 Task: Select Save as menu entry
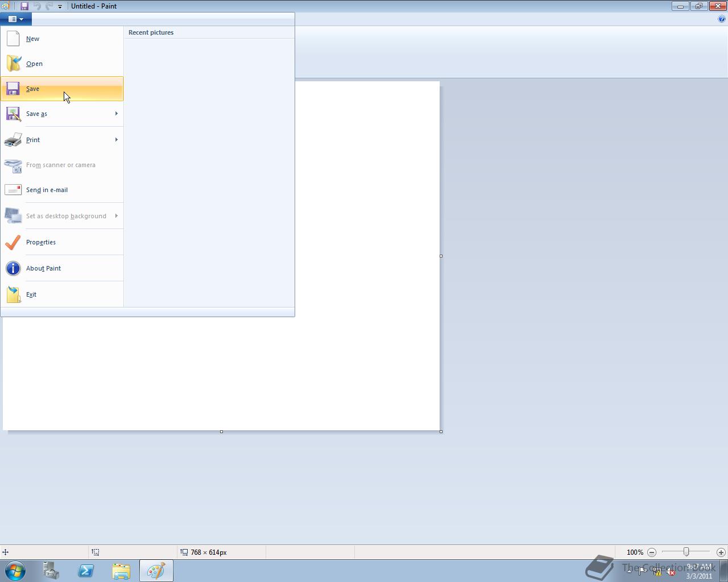coord(62,114)
